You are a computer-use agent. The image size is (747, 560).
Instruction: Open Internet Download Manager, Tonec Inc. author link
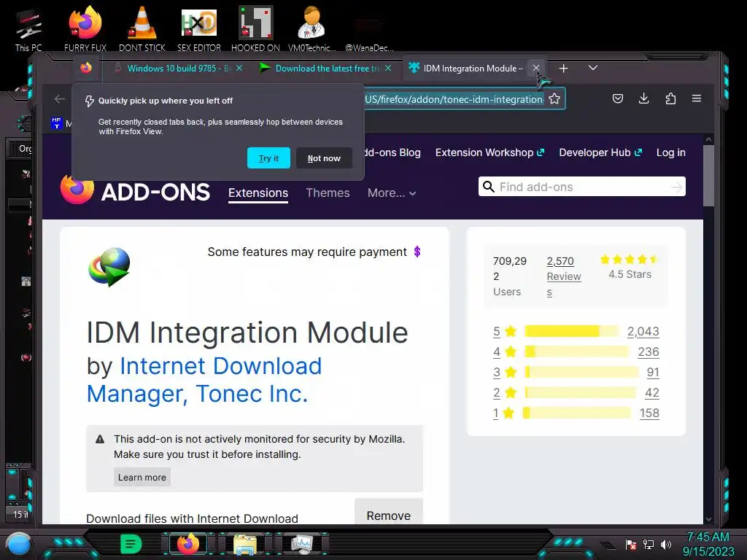(x=204, y=379)
